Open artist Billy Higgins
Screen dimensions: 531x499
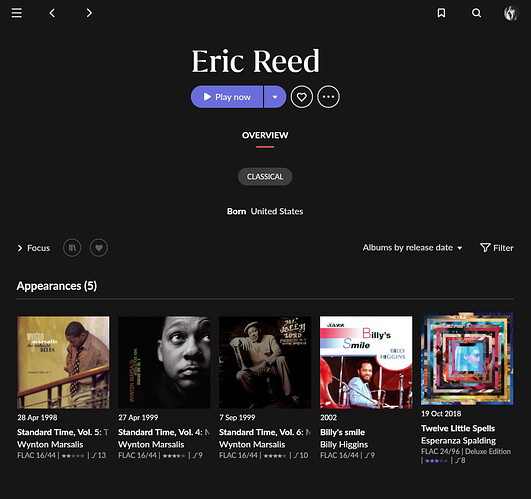click(344, 444)
